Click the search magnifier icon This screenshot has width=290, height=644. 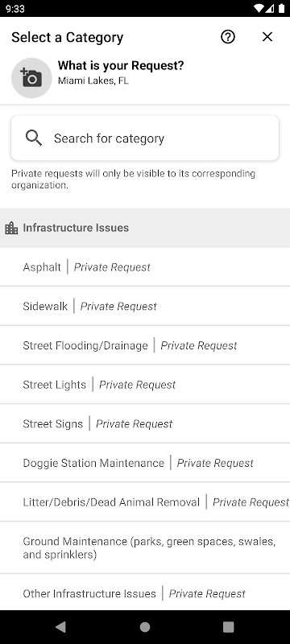point(33,138)
